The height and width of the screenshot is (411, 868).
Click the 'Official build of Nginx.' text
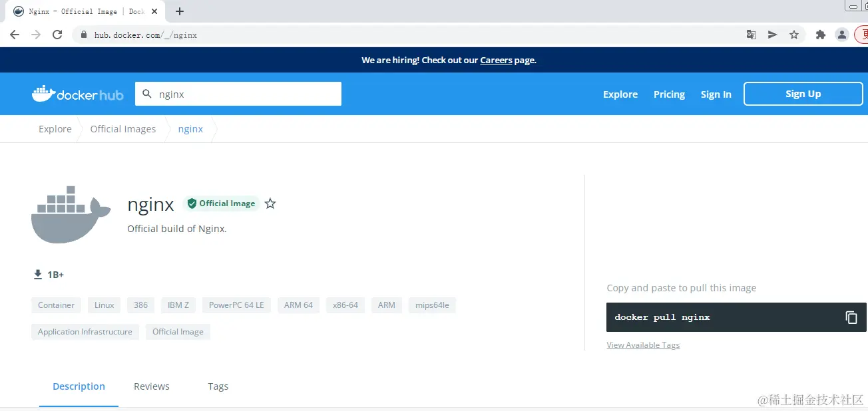coord(177,229)
